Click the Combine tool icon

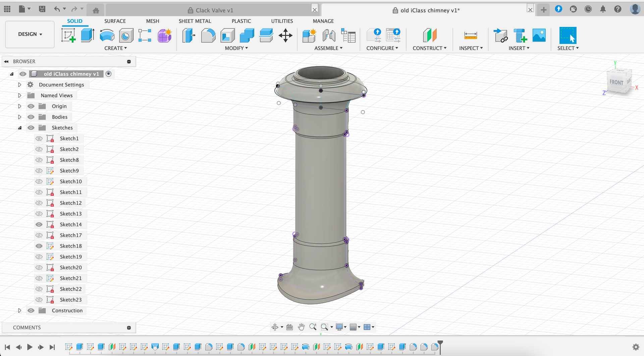pos(247,35)
